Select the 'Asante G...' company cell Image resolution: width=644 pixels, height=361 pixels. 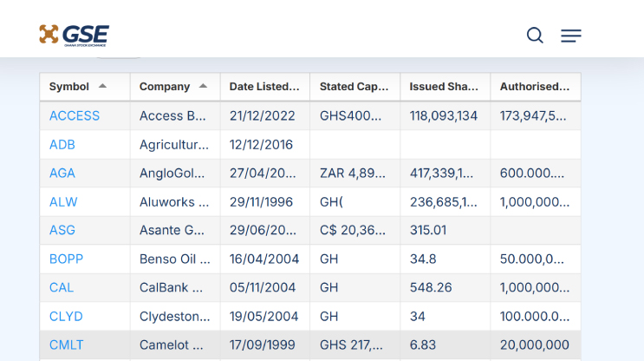(x=175, y=230)
